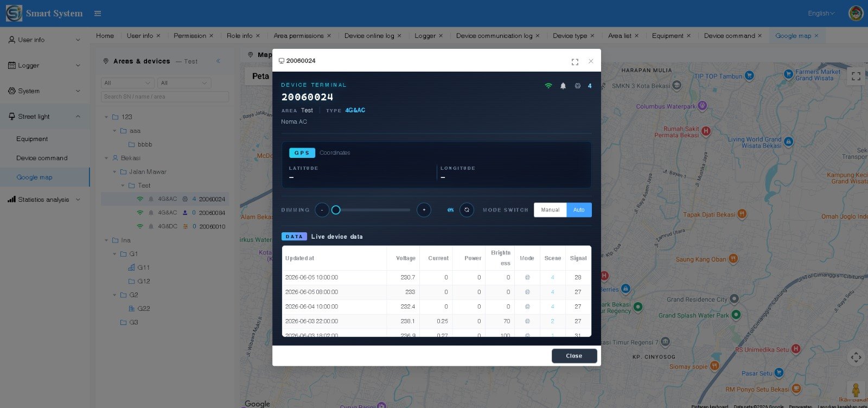
Task: Open Device command in sidebar
Action: 42,158
